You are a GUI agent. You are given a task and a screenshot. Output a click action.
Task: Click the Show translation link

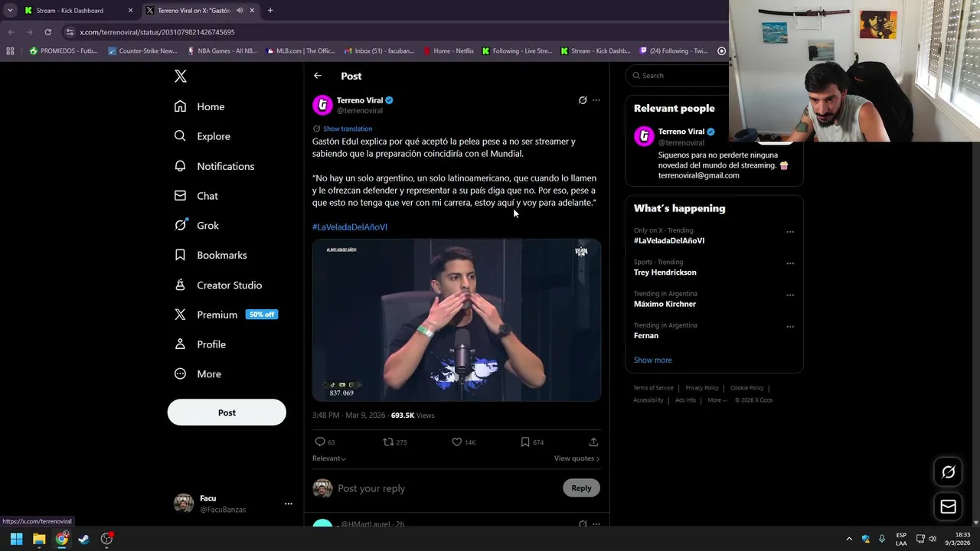tap(348, 129)
